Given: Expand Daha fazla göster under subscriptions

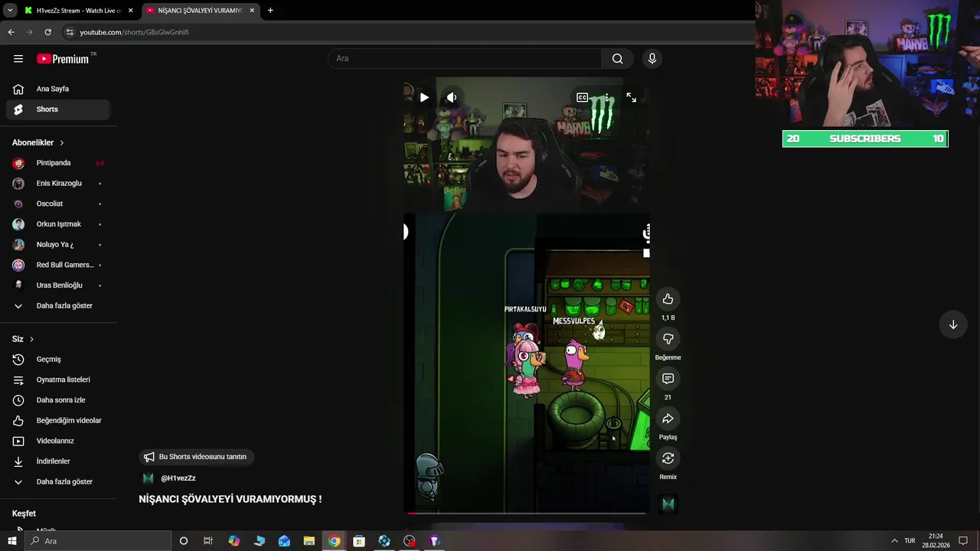Looking at the screenshot, I should point(58,306).
